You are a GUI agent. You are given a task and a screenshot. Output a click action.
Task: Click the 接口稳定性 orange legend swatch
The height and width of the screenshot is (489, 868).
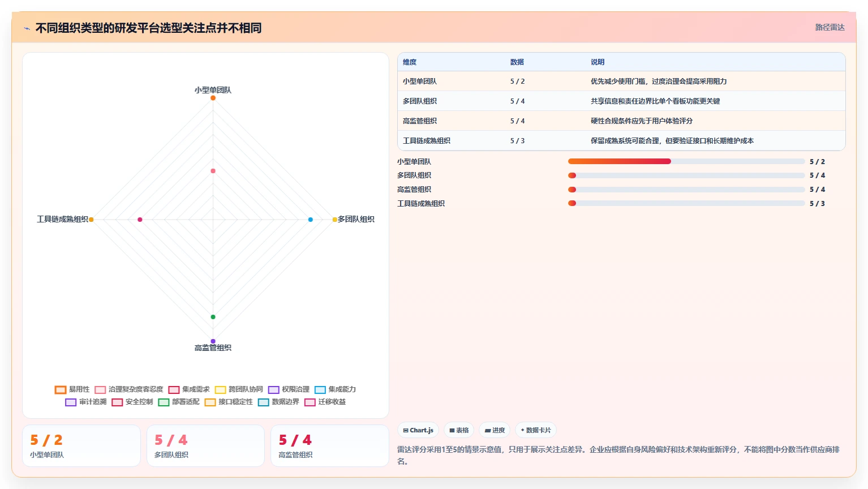(x=210, y=402)
